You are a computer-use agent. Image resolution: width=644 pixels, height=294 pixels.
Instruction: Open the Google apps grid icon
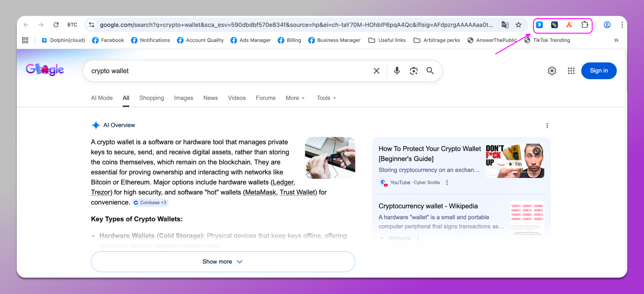click(x=571, y=70)
